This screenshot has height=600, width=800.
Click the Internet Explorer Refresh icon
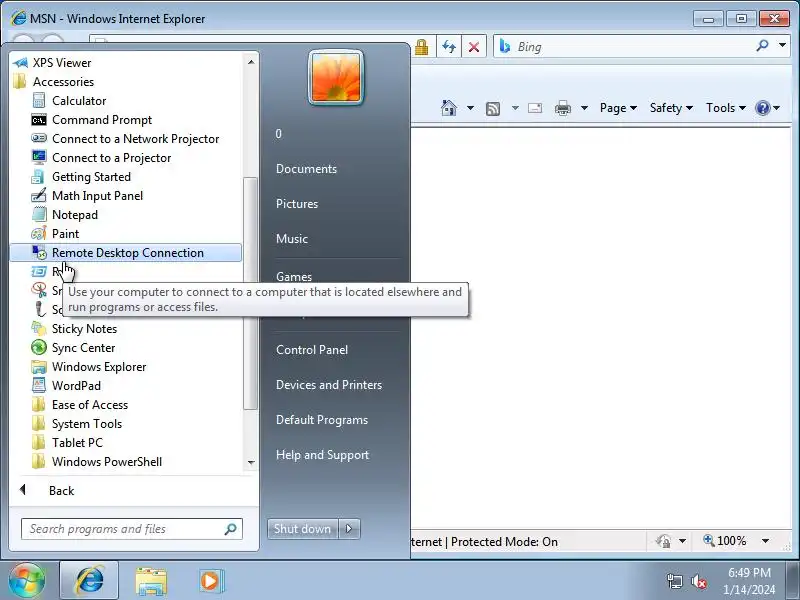449,47
